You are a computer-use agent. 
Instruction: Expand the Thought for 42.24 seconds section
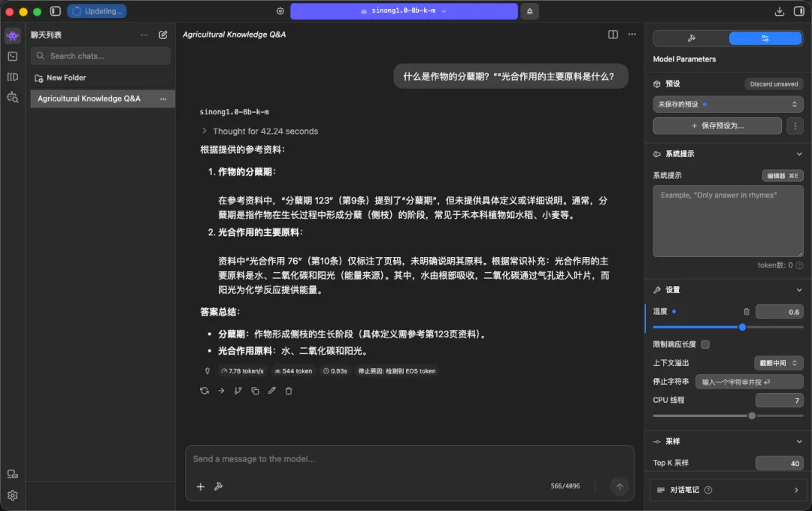click(260, 131)
